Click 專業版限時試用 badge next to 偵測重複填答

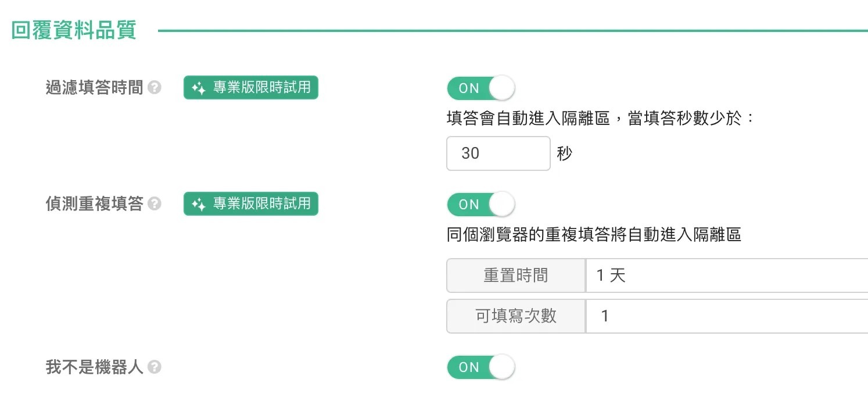pyautogui.click(x=251, y=204)
